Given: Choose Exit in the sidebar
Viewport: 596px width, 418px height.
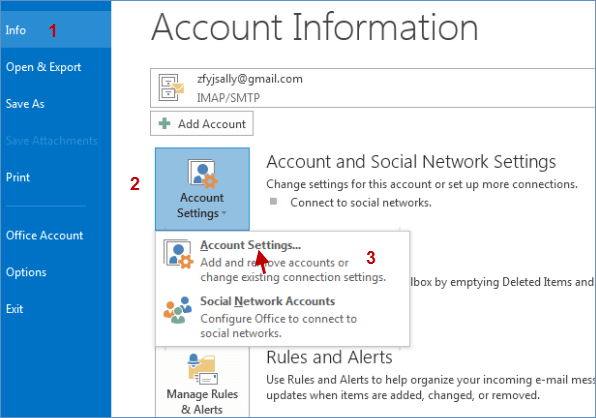Looking at the screenshot, I should [x=14, y=309].
